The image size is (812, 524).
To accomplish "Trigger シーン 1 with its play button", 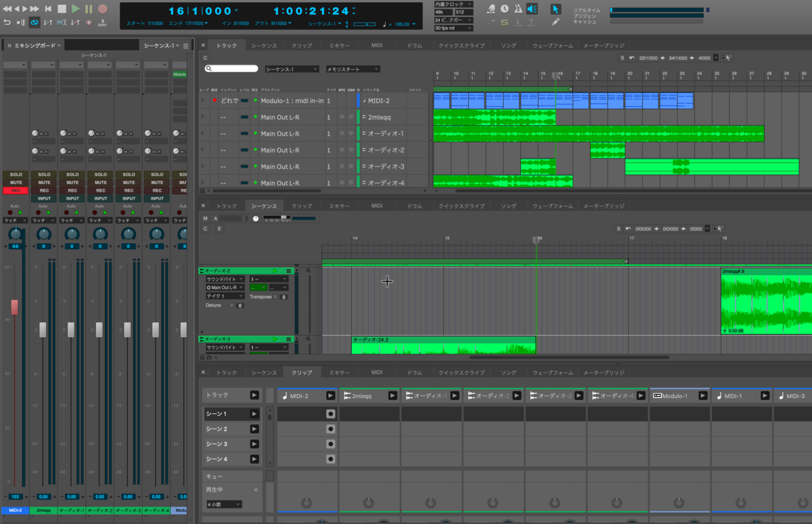I will 254,414.
